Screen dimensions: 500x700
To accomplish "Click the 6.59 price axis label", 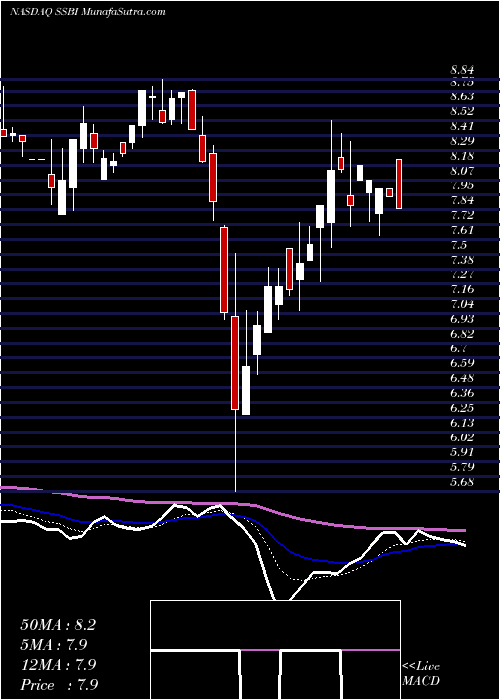I will coord(462,363).
